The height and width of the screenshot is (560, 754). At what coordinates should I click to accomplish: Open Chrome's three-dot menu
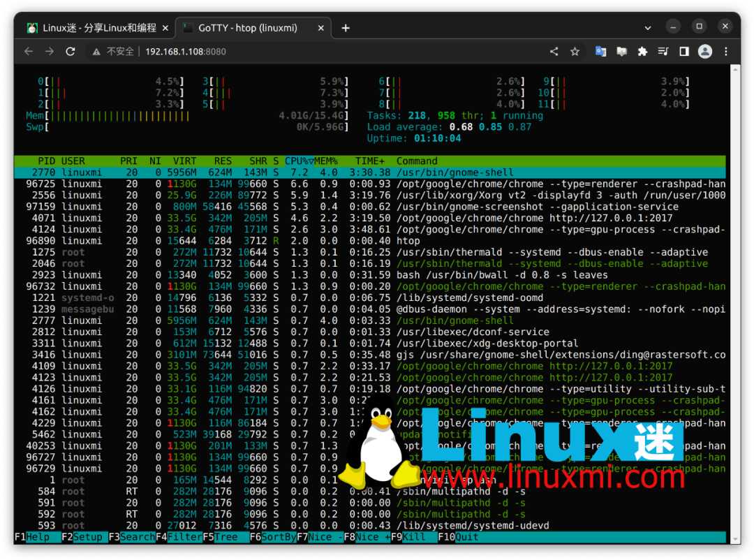point(725,51)
